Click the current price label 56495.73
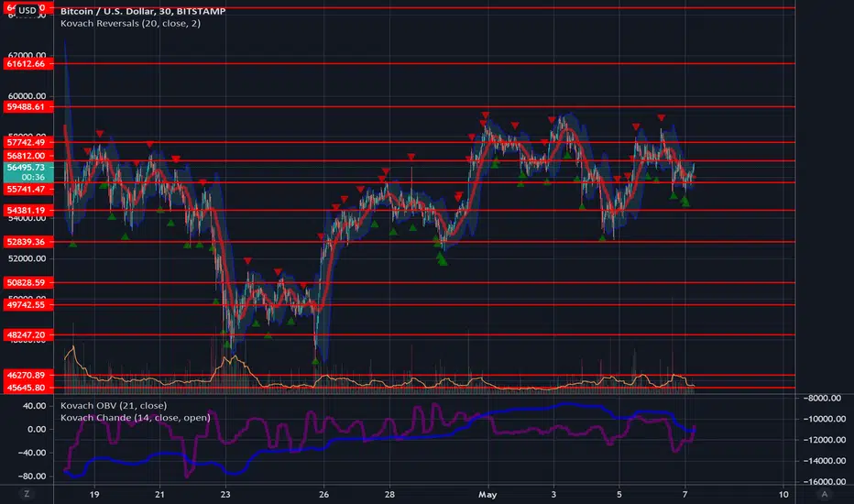Screen dimensions: 854x504 28,168
